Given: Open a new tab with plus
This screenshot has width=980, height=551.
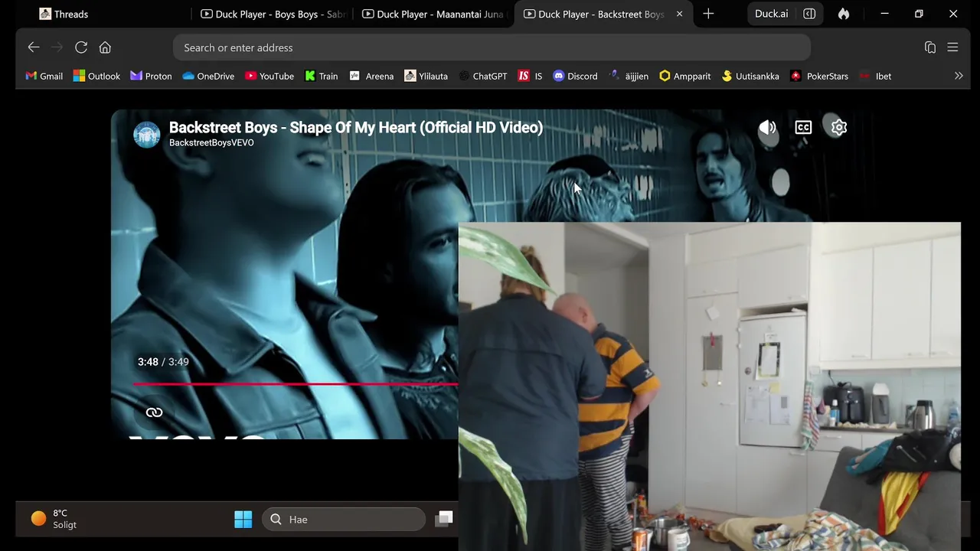Looking at the screenshot, I should (708, 14).
